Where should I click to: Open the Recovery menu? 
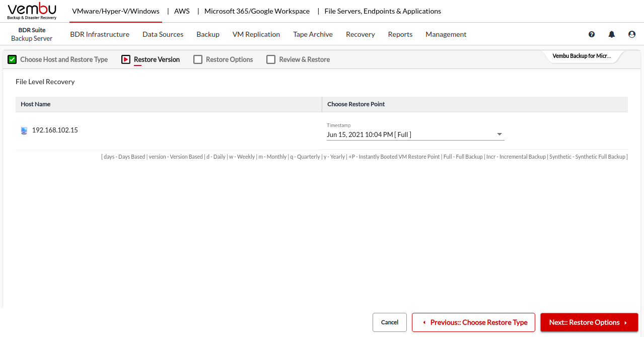click(x=360, y=34)
